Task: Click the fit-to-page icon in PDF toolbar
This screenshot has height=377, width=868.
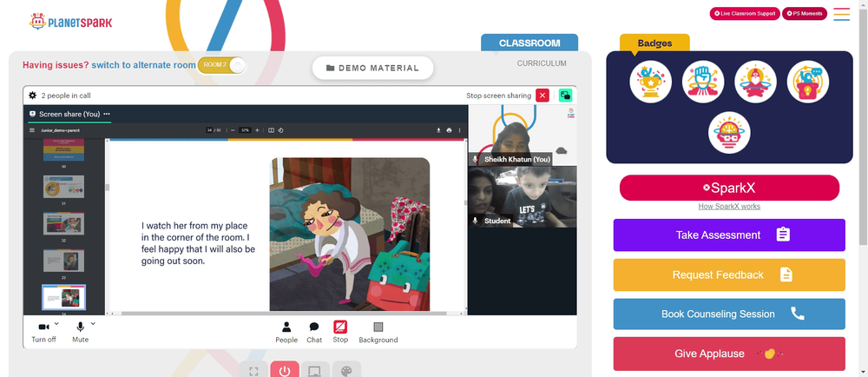Action: (271, 130)
